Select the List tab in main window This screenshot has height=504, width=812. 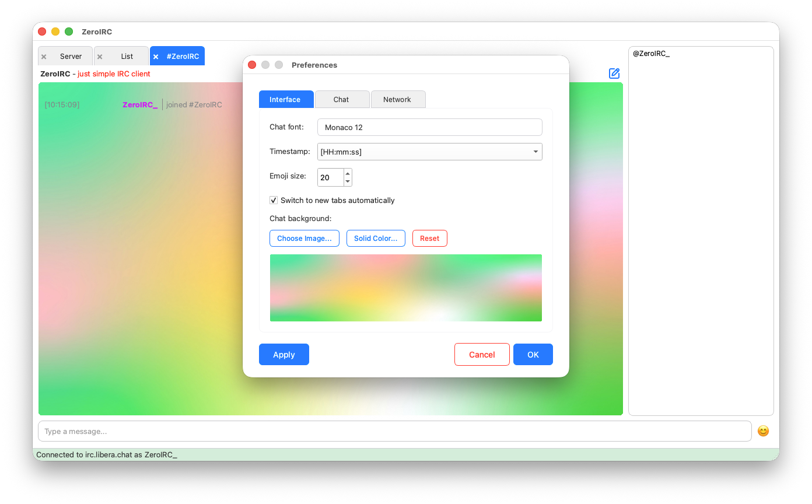pos(121,56)
